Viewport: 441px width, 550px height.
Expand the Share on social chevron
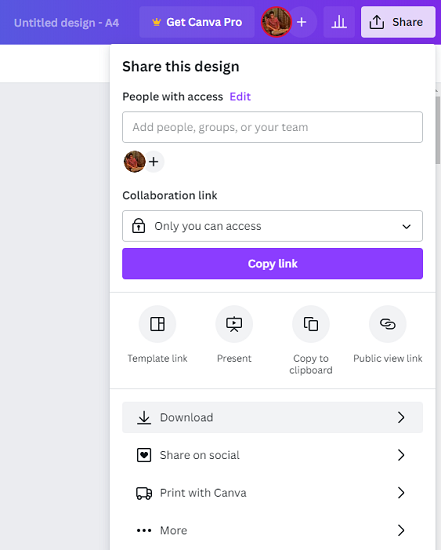[401, 455]
